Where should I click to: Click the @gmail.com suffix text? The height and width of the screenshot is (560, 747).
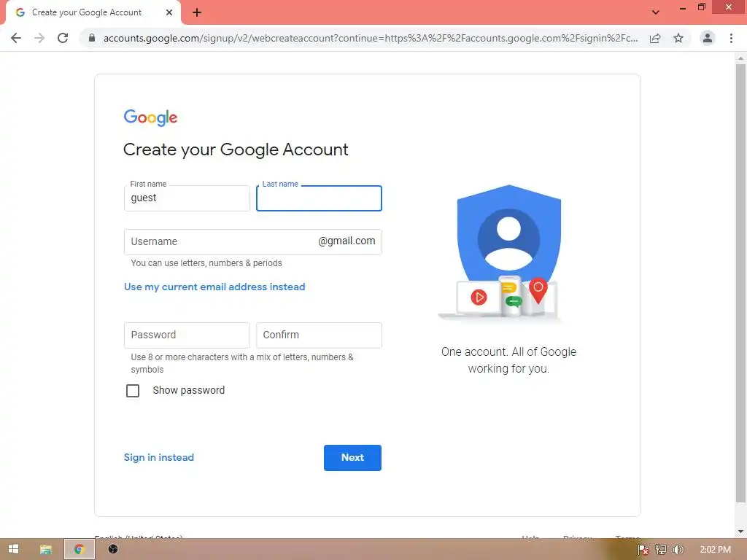[x=347, y=241]
